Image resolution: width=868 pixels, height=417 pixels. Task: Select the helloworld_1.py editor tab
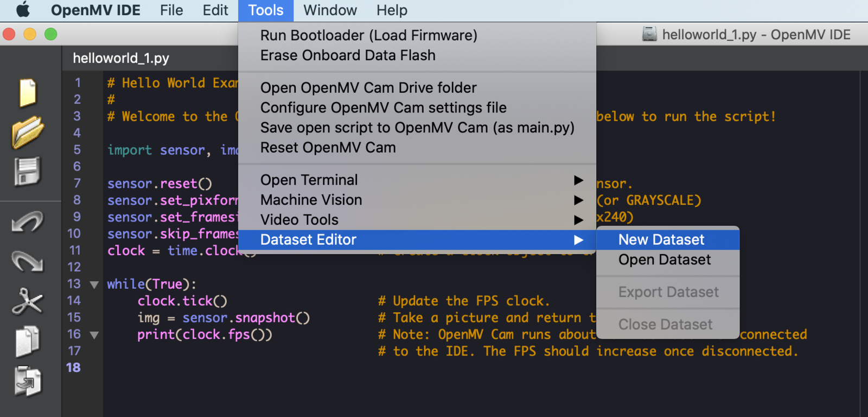click(x=121, y=58)
